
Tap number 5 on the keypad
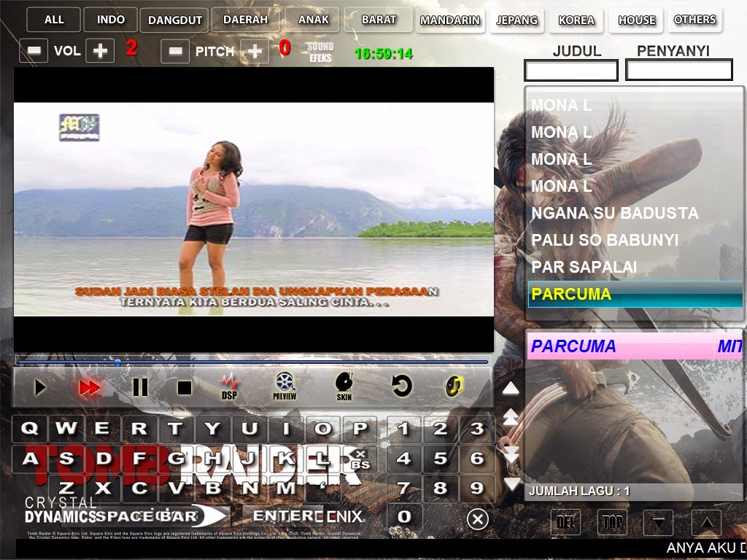(440, 458)
